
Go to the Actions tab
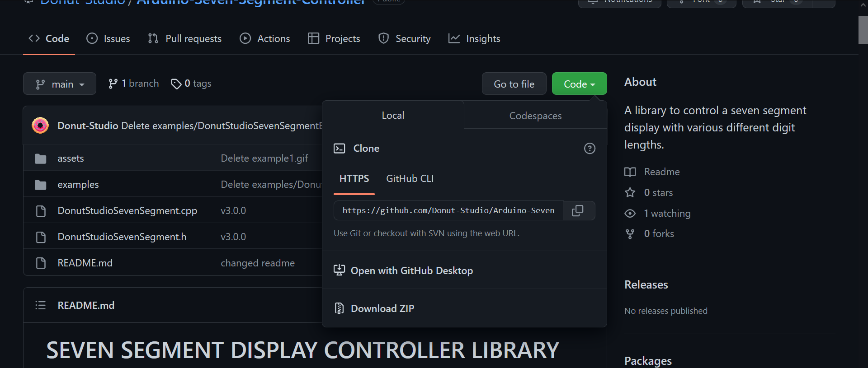264,39
